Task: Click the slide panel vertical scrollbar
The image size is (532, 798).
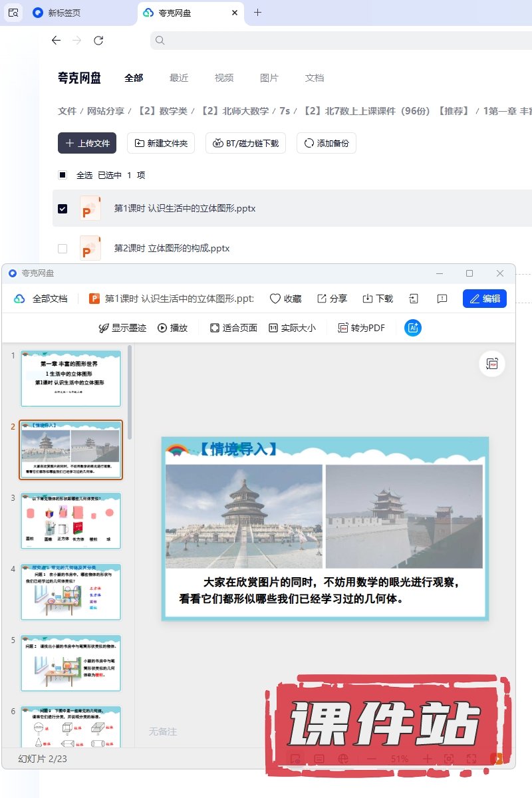Action: click(130, 392)
